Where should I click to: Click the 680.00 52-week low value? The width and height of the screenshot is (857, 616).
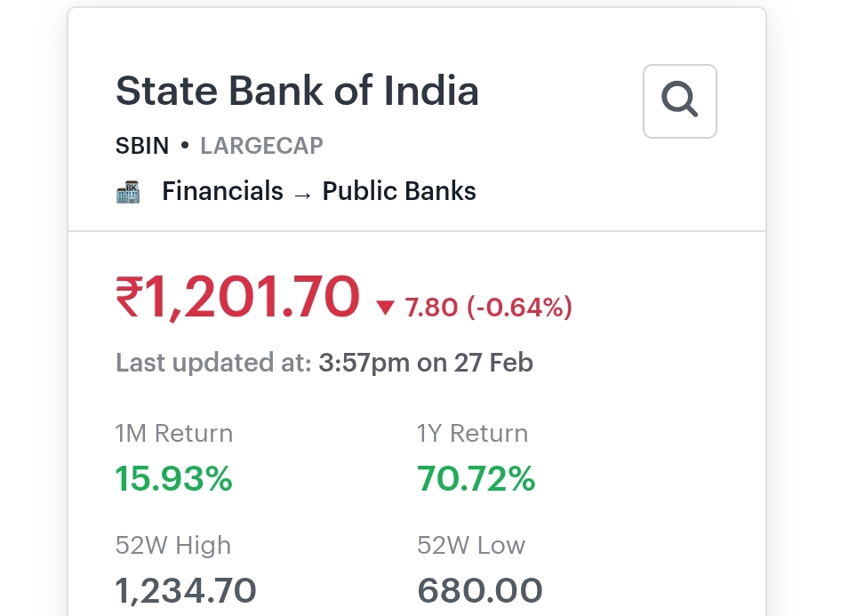(x=479, y=589)
